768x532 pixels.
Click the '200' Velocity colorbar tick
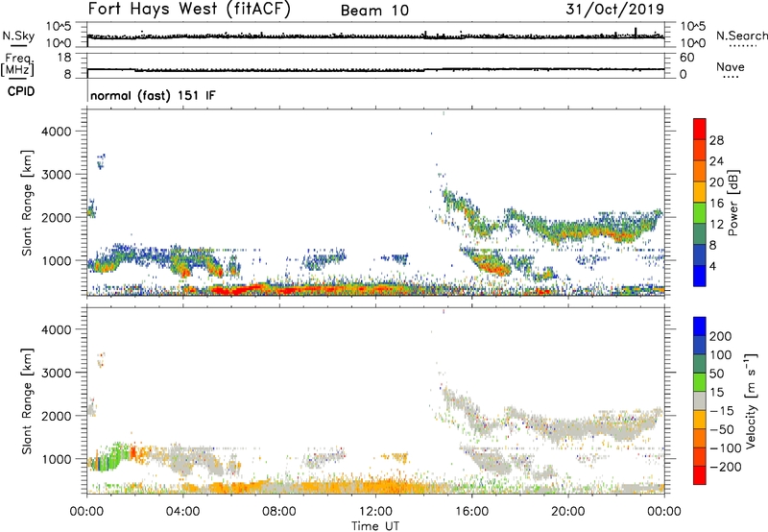pos(720,336)
